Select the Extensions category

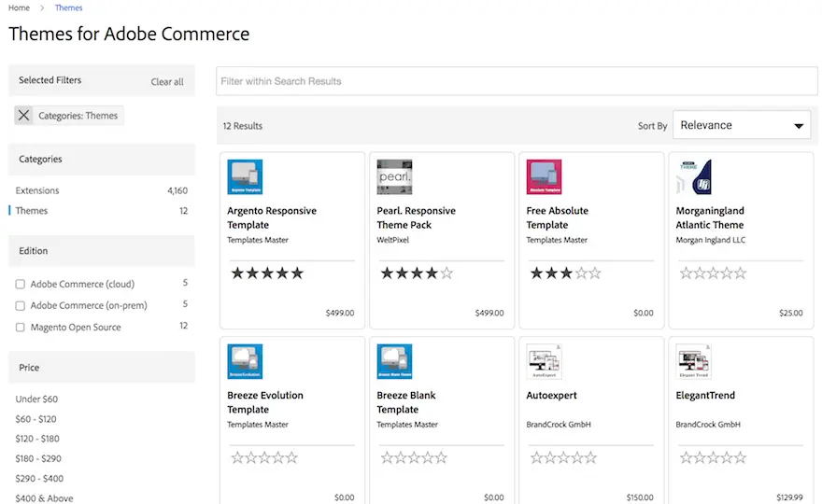(37, 190)
